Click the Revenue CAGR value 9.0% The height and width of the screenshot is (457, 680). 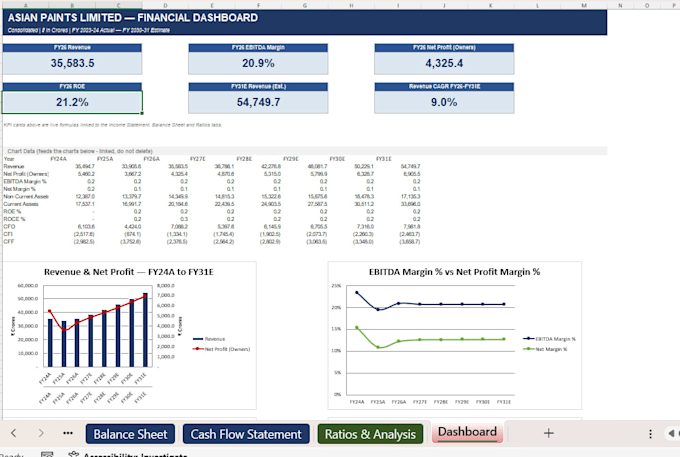point(444,102)
